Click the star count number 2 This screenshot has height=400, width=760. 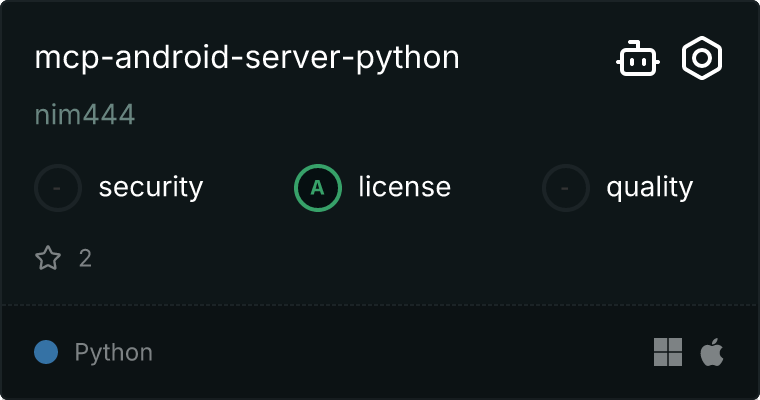coord(85,259)
